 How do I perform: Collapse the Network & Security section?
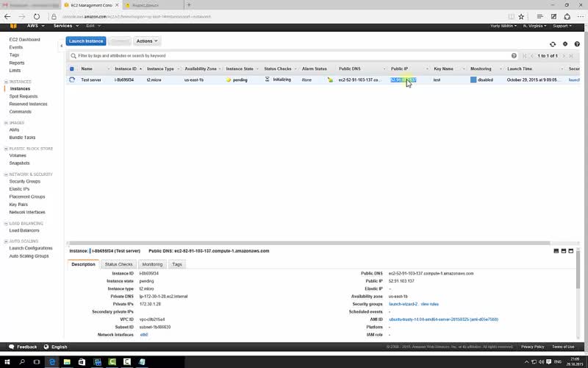(6, 174)
